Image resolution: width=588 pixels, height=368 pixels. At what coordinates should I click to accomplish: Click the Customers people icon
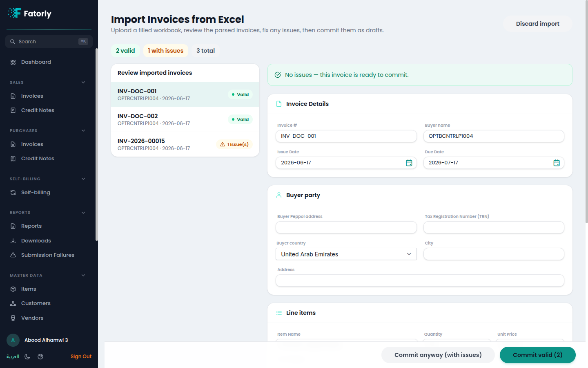point(13,303)
